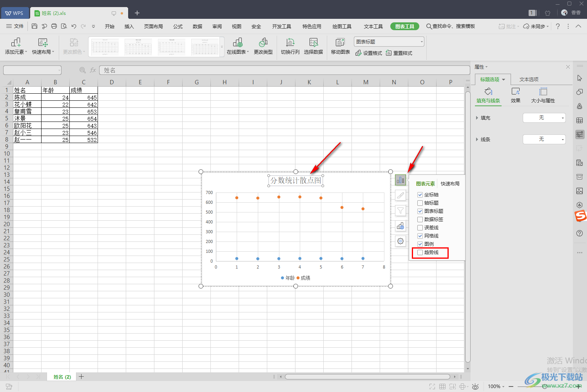Close the properties panel
The image size is (587, 392).
click(x=568, y=67)
